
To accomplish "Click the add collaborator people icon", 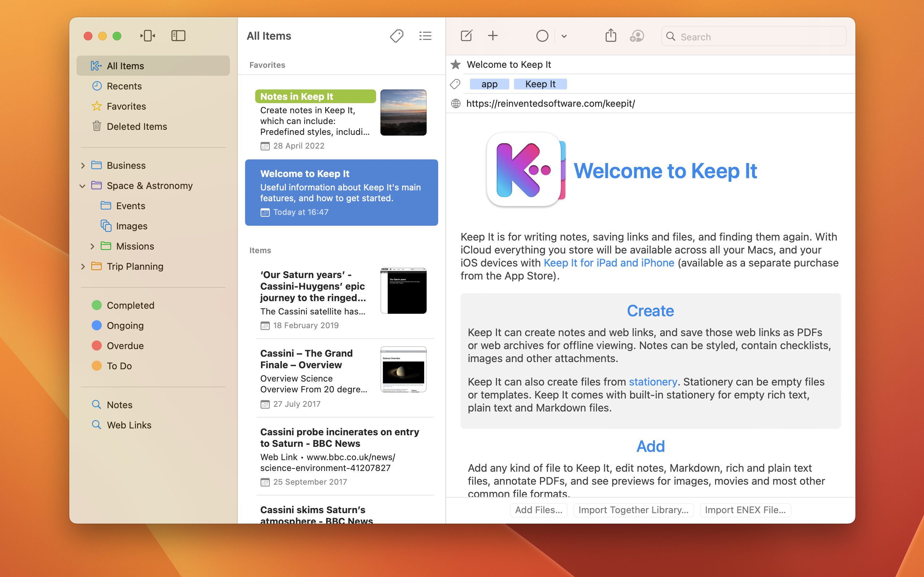I will 636,36.
